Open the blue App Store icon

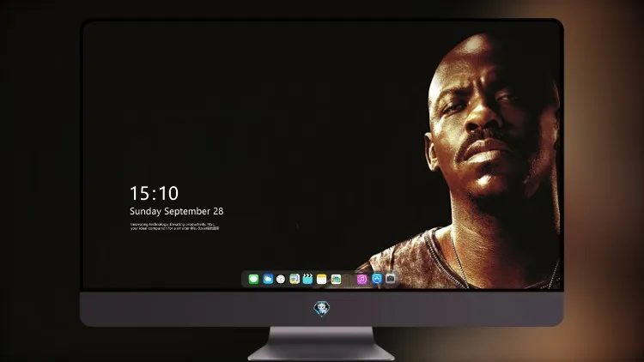tap(377, 279)
